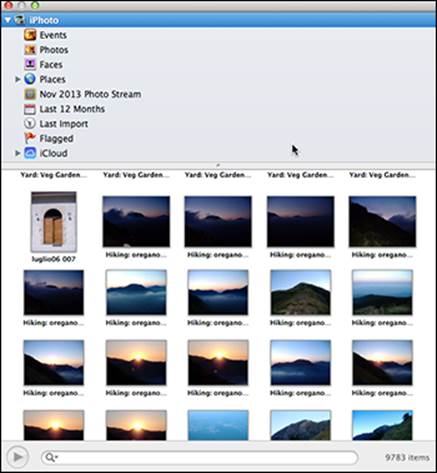Select the Places globe icon
The width and height of the screenshot is (437, 473).
pos(30,79)
